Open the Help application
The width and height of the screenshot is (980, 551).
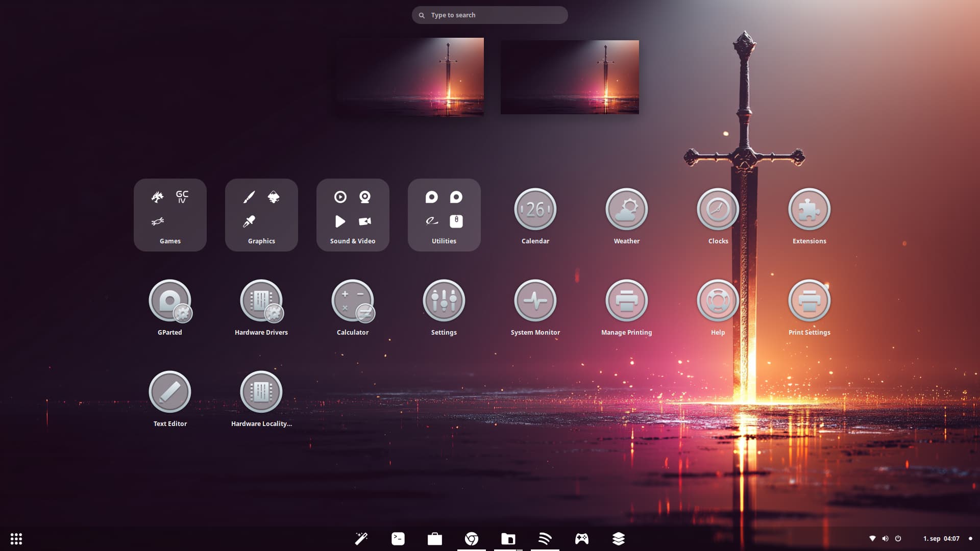coord(718,301)
